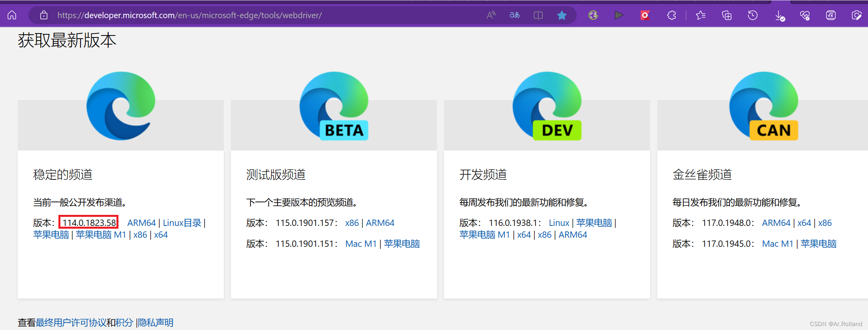Viewport: 868px width, 330px height.
Task: Click the Stable channel Edge logo
Action: tap(121, 106)
